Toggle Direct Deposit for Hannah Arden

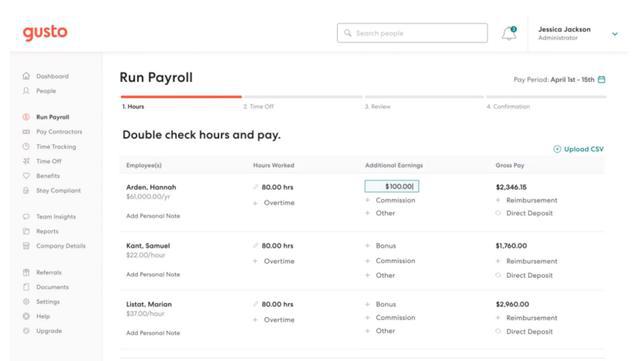coord(498,213)
